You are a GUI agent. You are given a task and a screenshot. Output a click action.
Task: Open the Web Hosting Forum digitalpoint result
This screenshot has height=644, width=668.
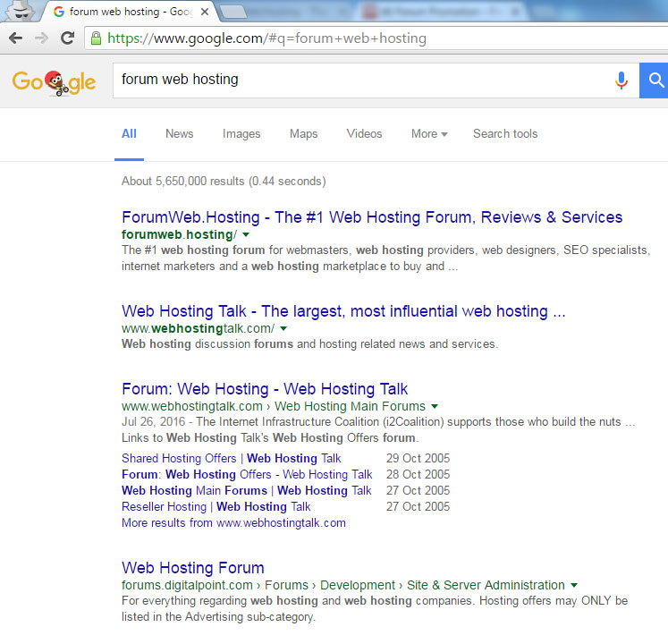(193, 568)
